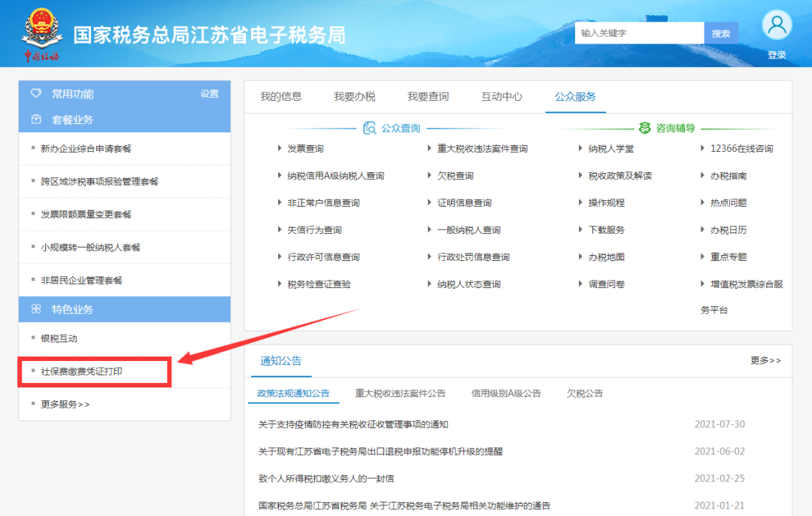
Task: Open 证明信息查询
Action: tap(465, 202)
